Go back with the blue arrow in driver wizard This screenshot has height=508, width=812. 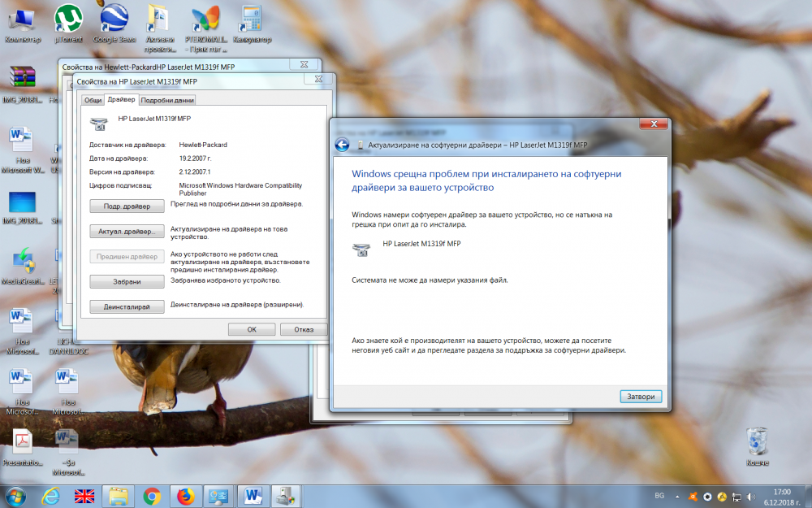[x=342, y=145]
